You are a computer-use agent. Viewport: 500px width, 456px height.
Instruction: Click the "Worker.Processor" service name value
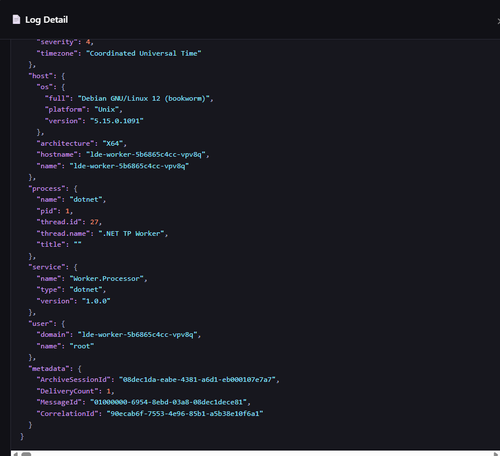pos(107,279)
